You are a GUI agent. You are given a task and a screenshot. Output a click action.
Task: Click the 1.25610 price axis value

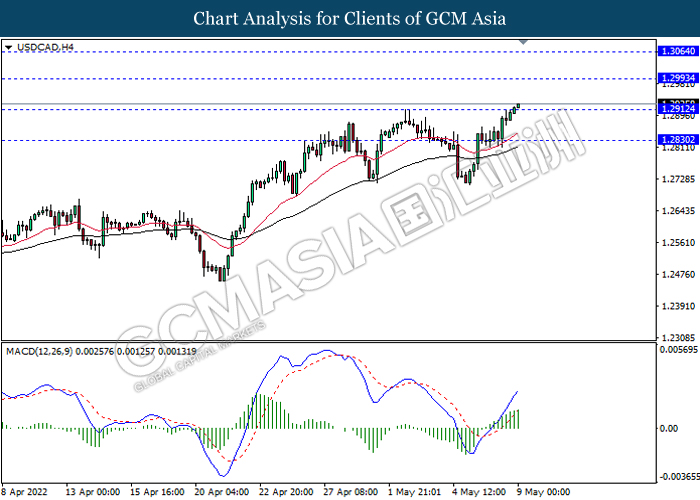pyautogui.click(x=678, y=242)
